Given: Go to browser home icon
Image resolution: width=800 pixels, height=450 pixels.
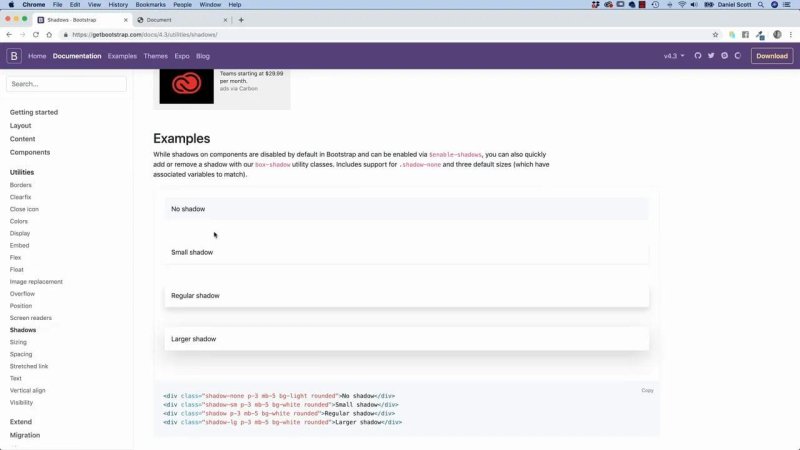Looking at the screenshot, I should [x=49, y=35].
